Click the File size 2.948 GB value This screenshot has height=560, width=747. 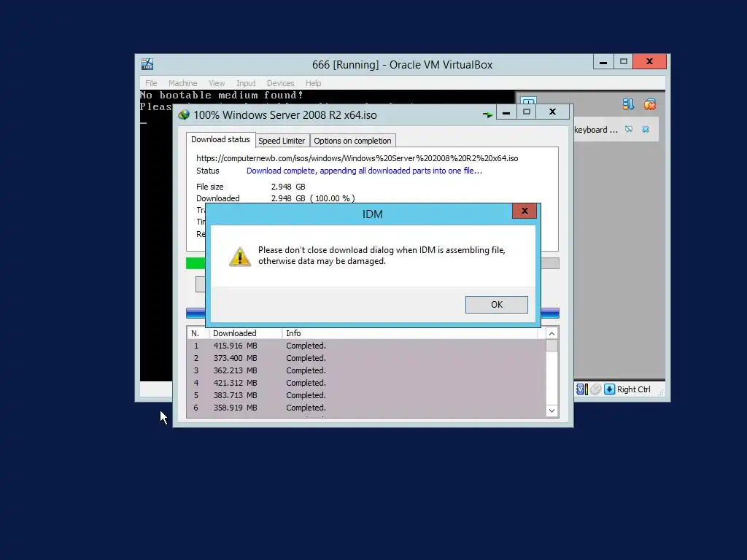coord(288,187)
